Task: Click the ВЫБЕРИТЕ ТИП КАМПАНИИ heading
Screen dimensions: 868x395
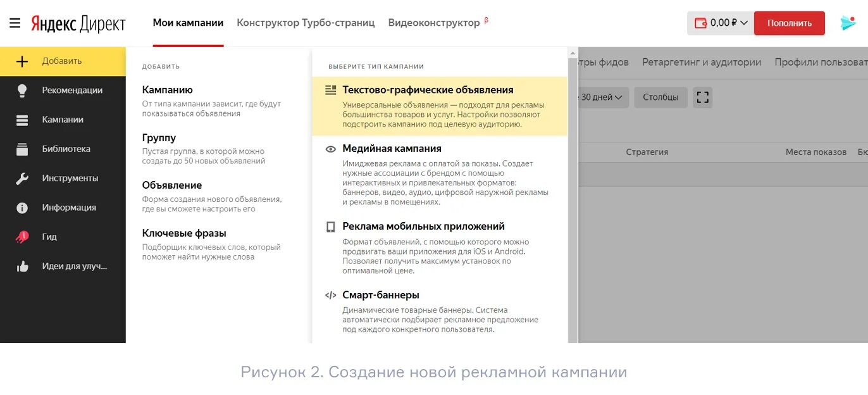Action: point(376,66)
